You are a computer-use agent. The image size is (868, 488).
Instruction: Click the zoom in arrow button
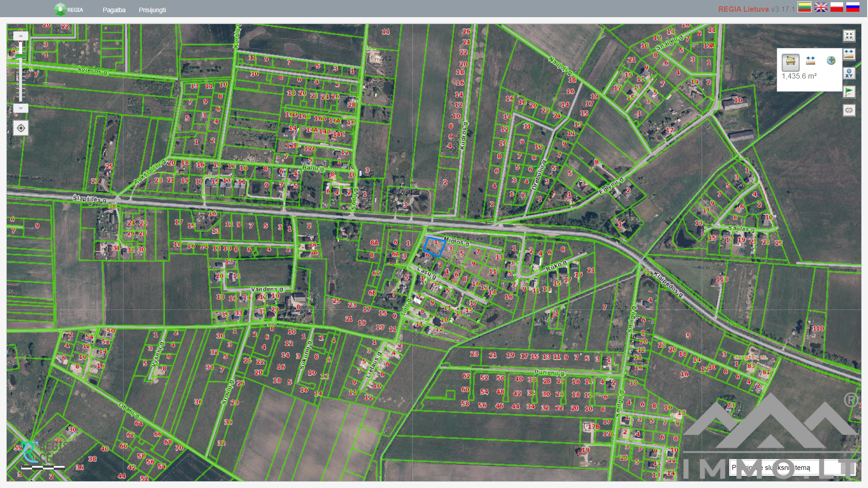click(x=21, y=35)
